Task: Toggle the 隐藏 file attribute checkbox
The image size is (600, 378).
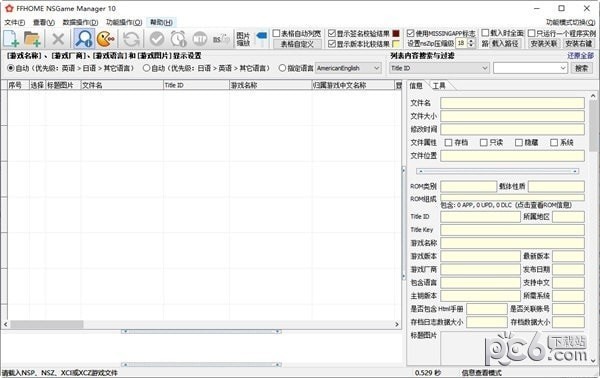Action: [x=519, y=142]
